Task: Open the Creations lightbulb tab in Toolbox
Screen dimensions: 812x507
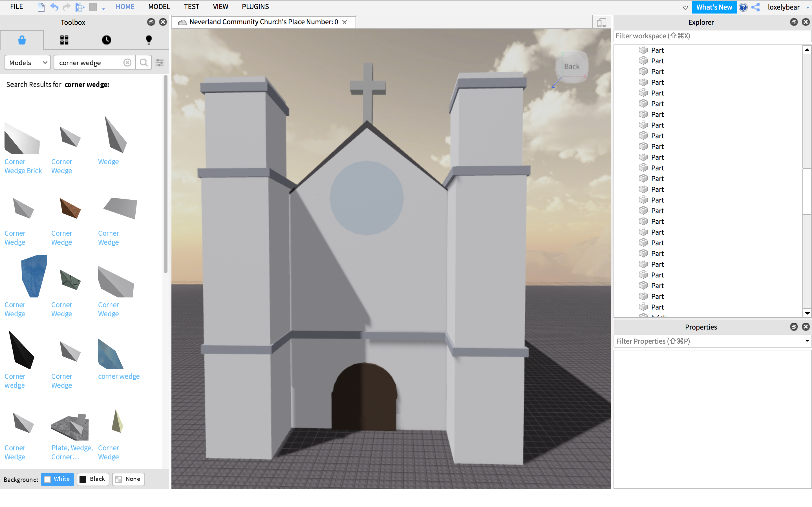Action: (x=149, y=40)
